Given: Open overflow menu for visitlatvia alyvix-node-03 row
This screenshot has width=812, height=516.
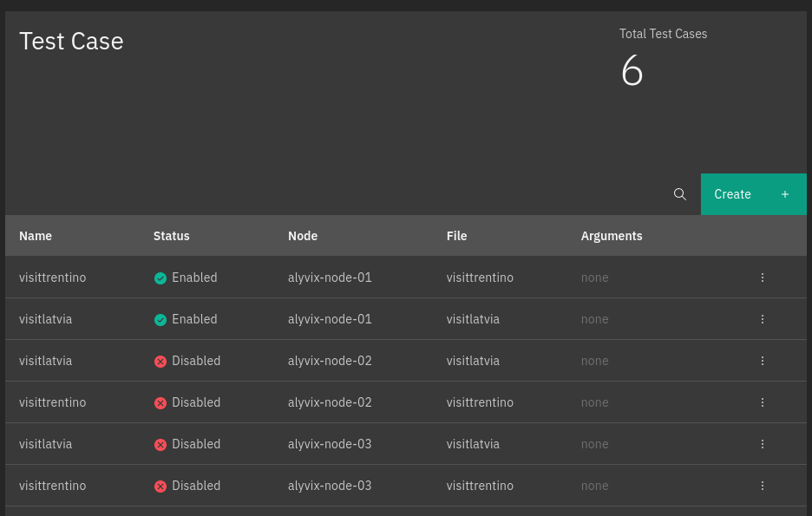Looking at the screenshot, I should (x=763, y=444).
